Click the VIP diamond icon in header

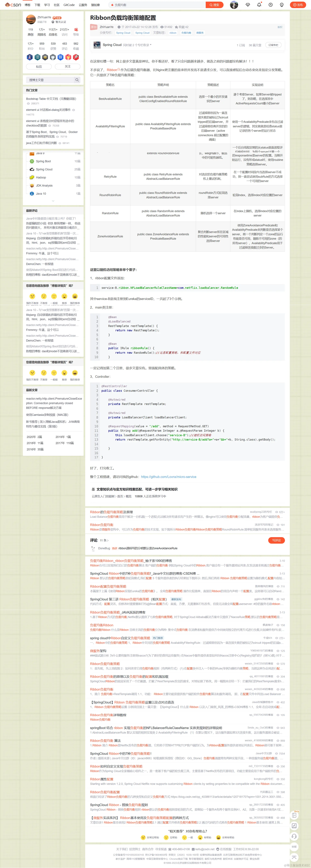(248, 5)
